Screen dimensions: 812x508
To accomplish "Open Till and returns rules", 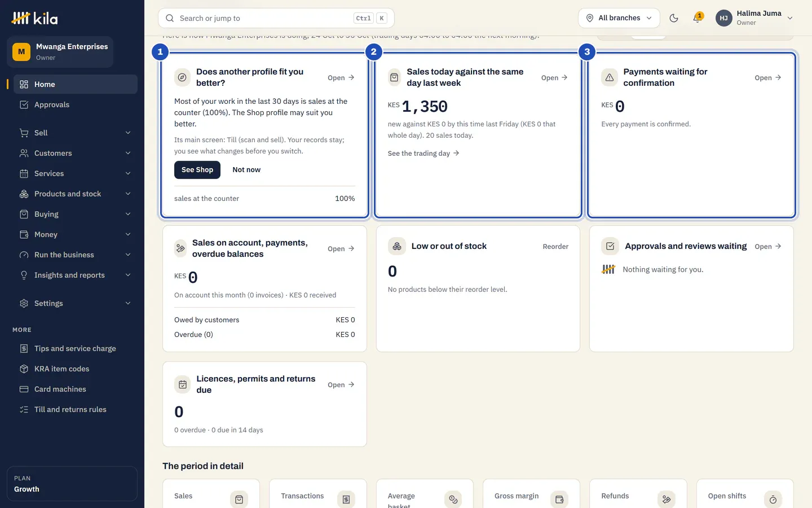I will 76,409.
